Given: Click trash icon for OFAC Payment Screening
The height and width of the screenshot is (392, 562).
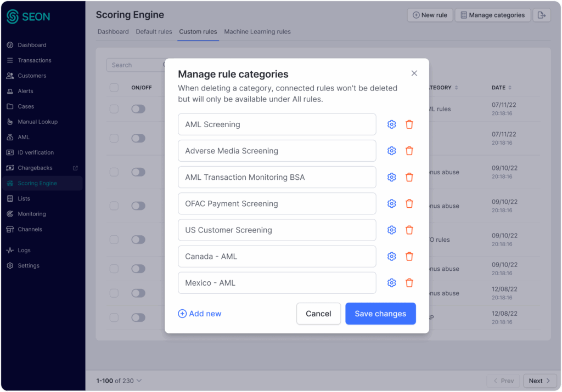Looking at the screenshot, I should coord(409,203).
